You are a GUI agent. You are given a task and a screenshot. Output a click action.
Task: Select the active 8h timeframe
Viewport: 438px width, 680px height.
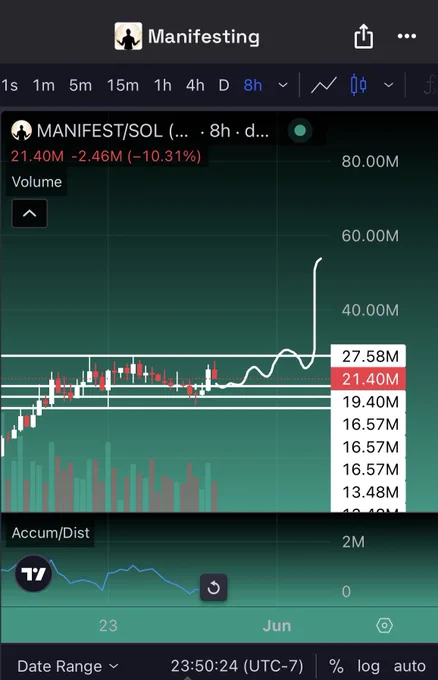(253, 85)
